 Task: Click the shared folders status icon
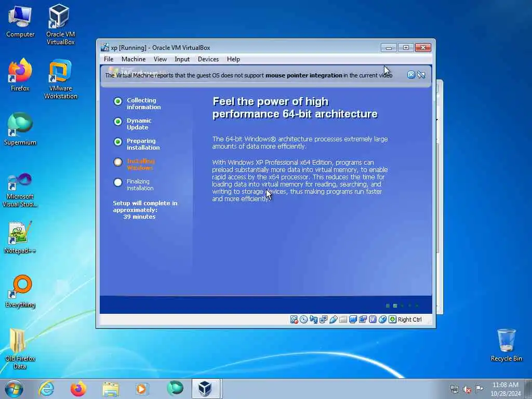click(x=343, y=320)
